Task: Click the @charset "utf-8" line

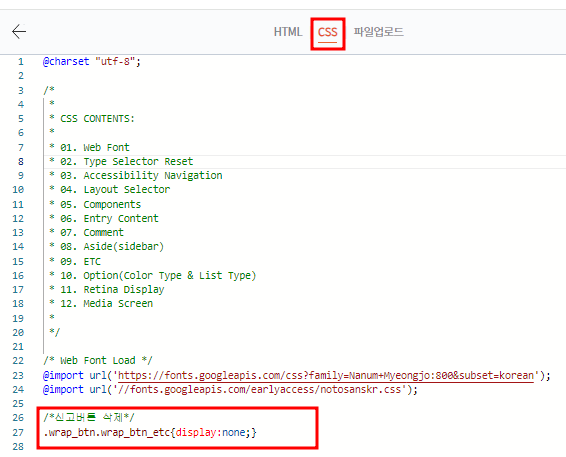Action: point(92,61)
